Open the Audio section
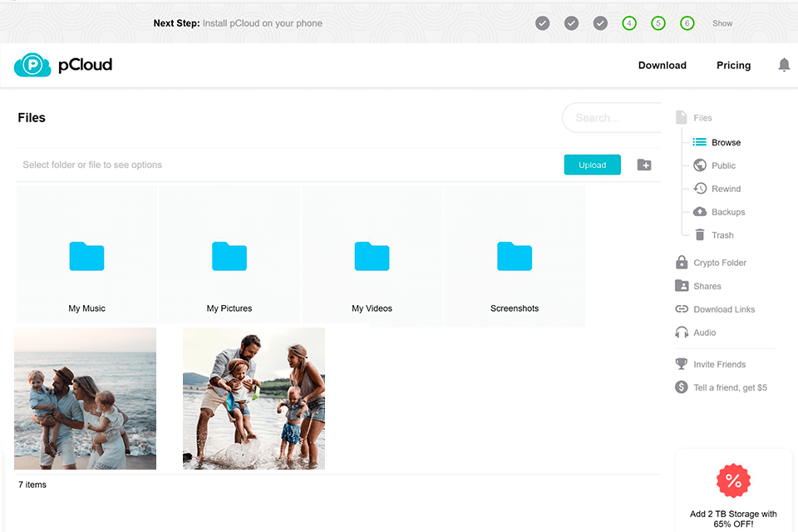 (x=705, y=332)
